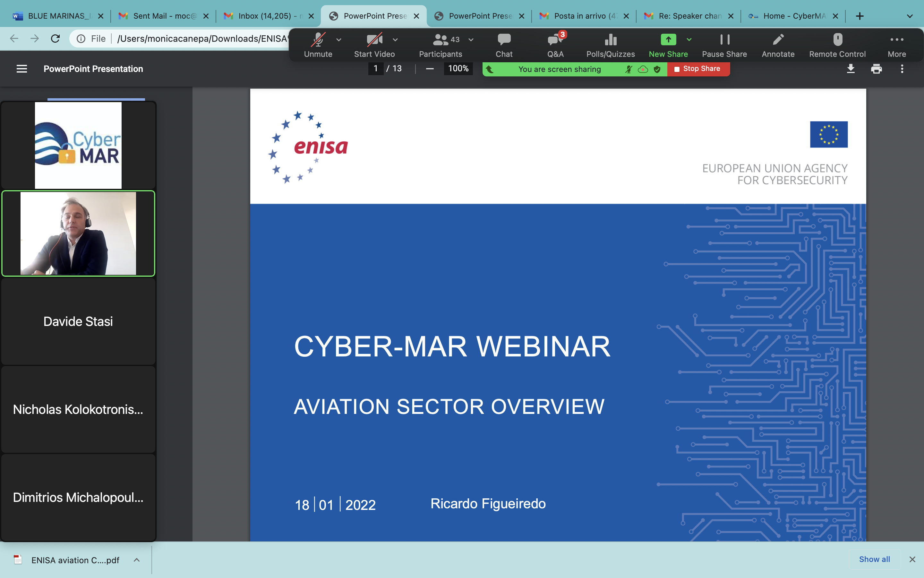Image resolution: width=924 pixels, height=578 pixels.
Task: Select Nicholas Kolokotronis participant tile
Action: [x=78, y=409]
